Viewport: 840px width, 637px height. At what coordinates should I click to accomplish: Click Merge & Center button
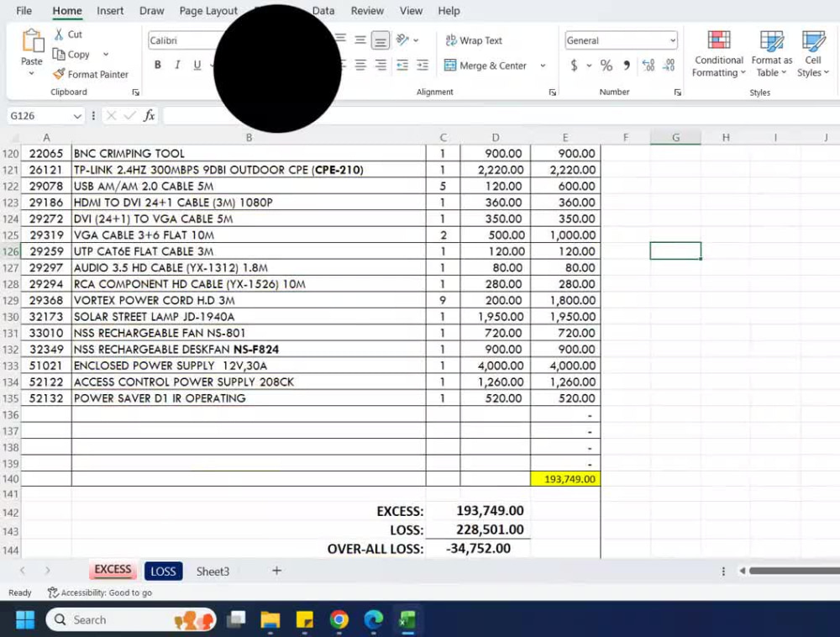[x=486, y=66]
